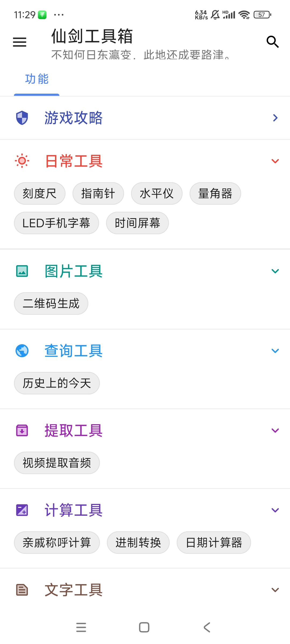The width and height of the screenshot is (290, 644).
Task: Tap the document icon for 文字工具
Action: pyautogui.click(x=22, y=590)
